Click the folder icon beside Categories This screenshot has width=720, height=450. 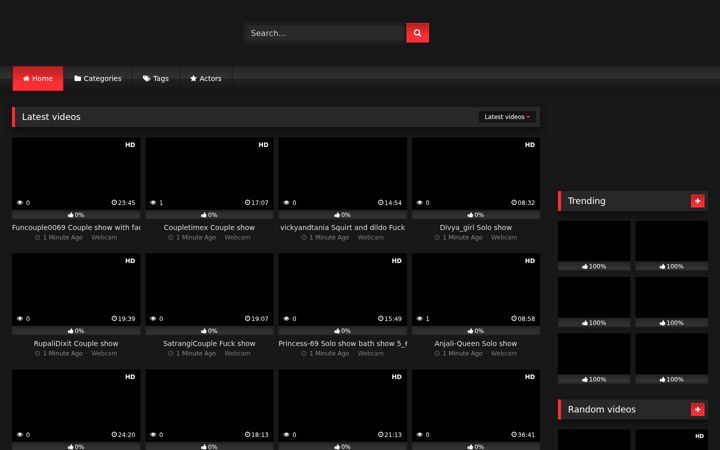(78, 79)
